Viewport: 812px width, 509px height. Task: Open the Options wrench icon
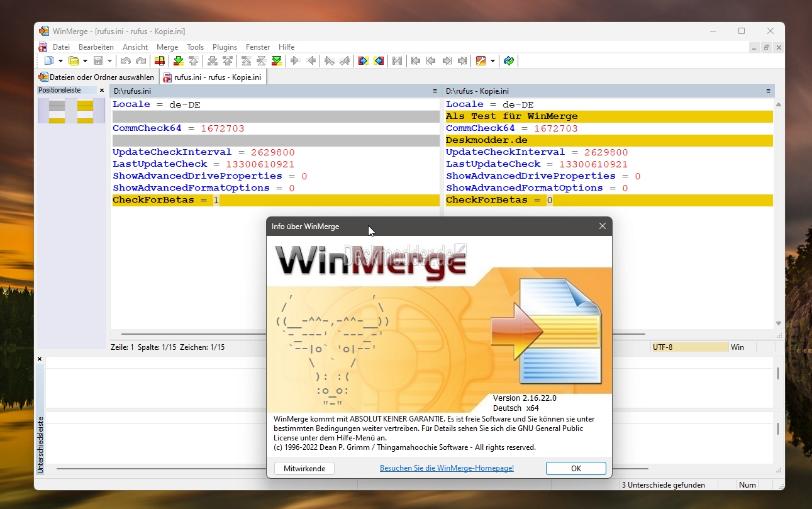tap(481, 61)
